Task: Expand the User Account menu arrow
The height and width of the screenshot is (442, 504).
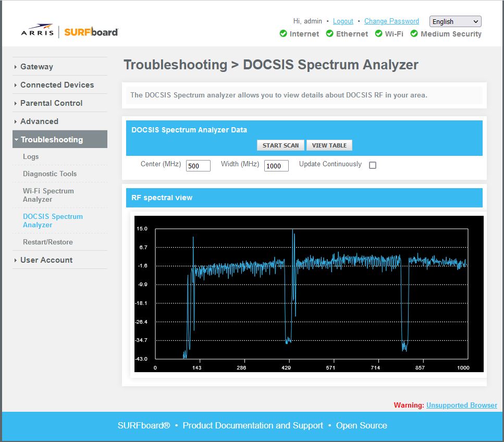Action: pyautogui.click(x=16, y=260)
